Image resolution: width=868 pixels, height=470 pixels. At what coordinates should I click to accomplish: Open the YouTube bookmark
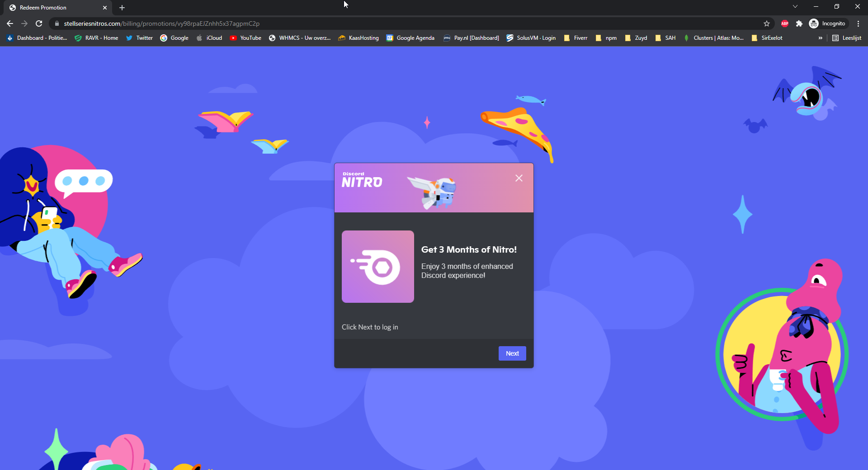pos(245,38)
